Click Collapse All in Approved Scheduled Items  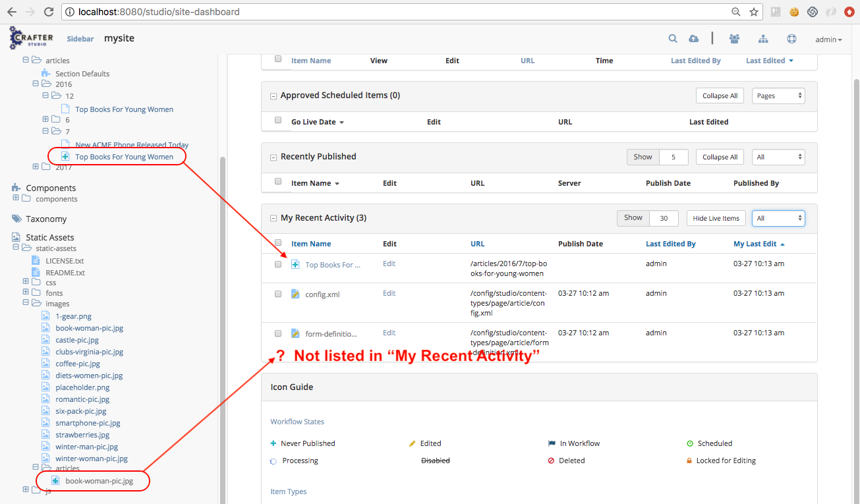720,96
